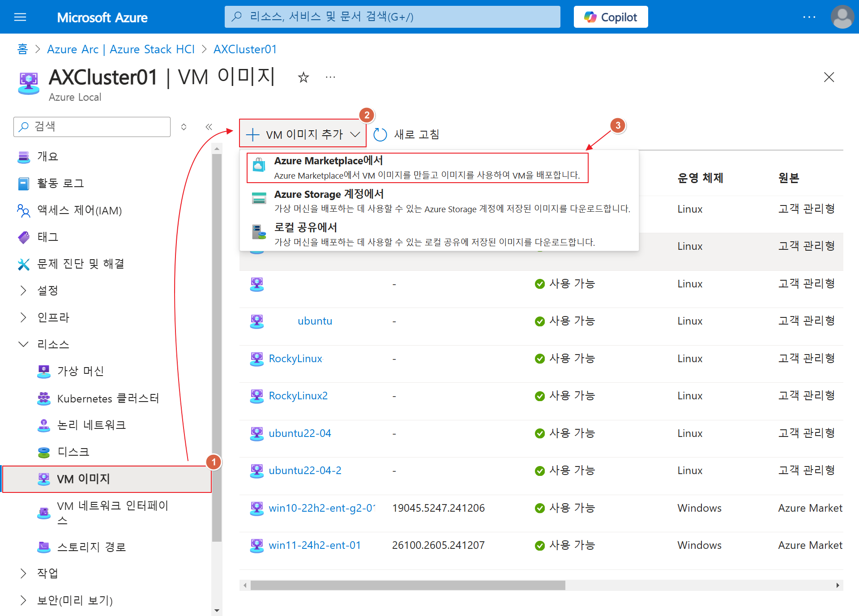859x616 pixels.
Task: Sort by 원본 column header
Action: tap(789, 178)
